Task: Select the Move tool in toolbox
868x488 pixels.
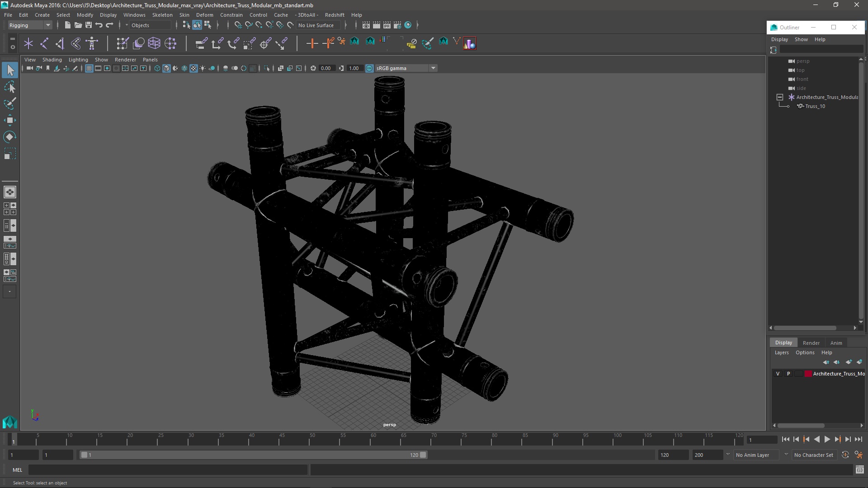Action: [x=9, y=120]
